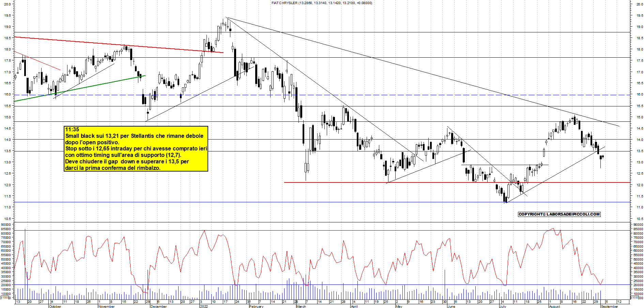Click the line 'darci la prima conferma del rimbalzo.'
This screenshot has height=308, width=644.
pos(113,168)
